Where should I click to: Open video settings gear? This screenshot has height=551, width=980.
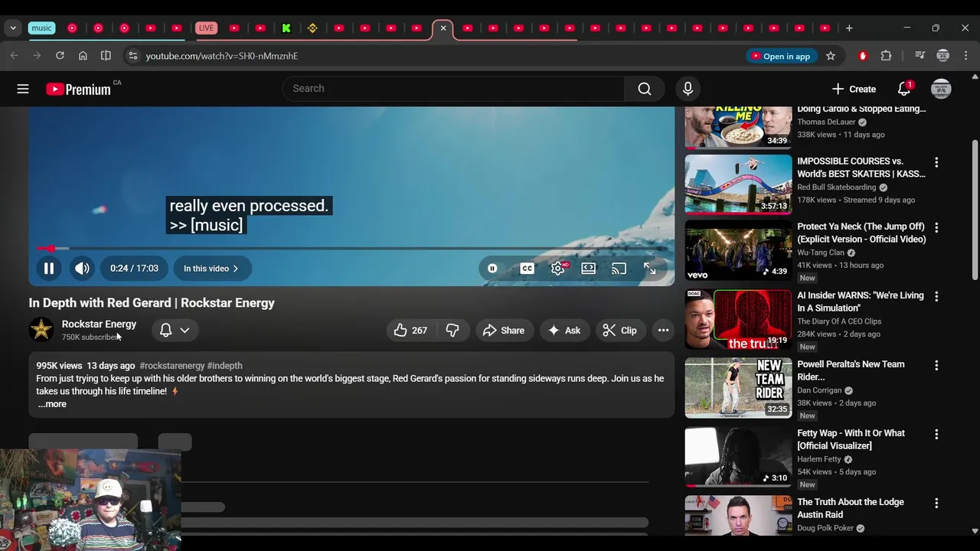pos(558,269)
